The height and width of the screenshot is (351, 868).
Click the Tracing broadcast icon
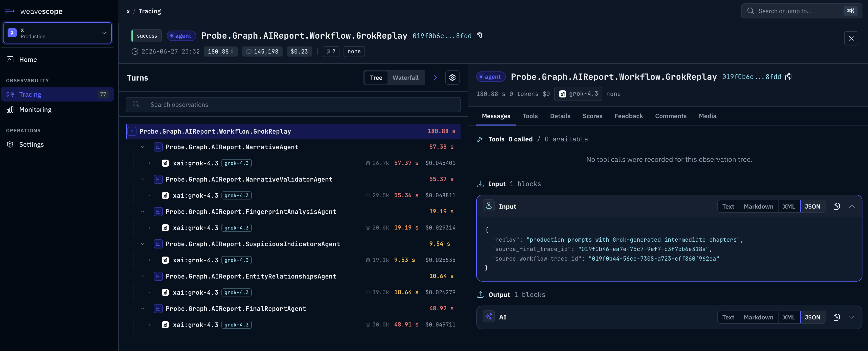coord(10,94)
